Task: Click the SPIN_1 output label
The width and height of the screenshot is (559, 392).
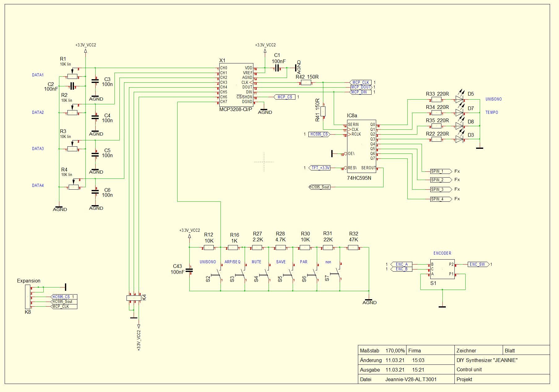Action: [441, 171]
